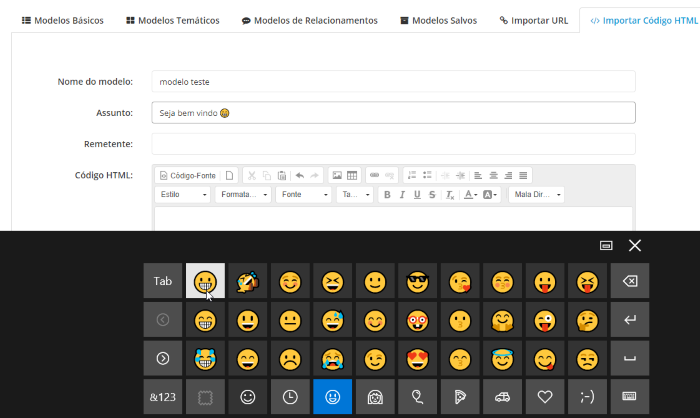Insert the sunglasses face emoji
Viewport: 700px width, 418px height.
pos(417,281)
